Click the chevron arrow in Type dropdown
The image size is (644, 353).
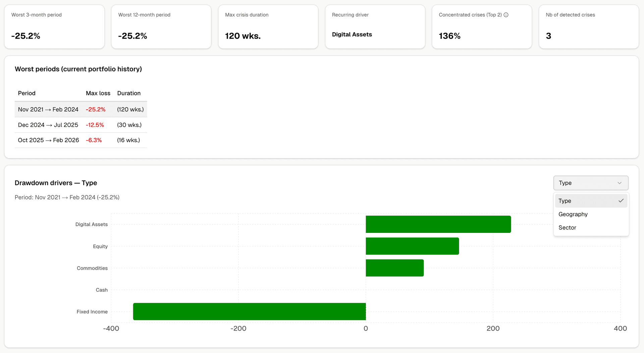pyautogui.click(x=620, y=183)
